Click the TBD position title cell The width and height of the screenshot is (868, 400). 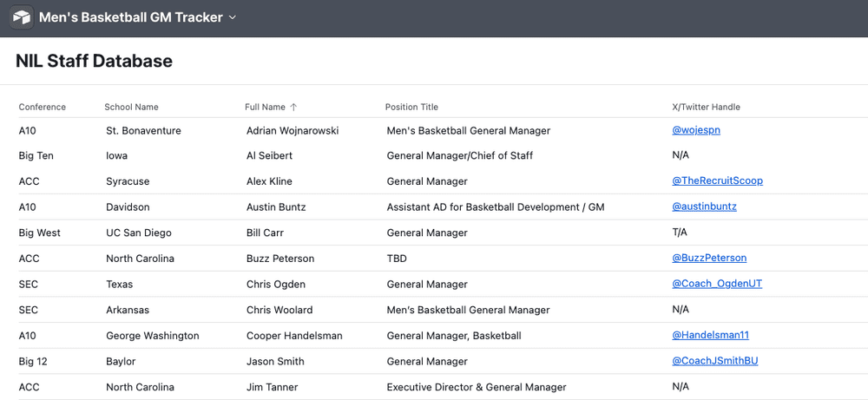[x=397, y=259]
